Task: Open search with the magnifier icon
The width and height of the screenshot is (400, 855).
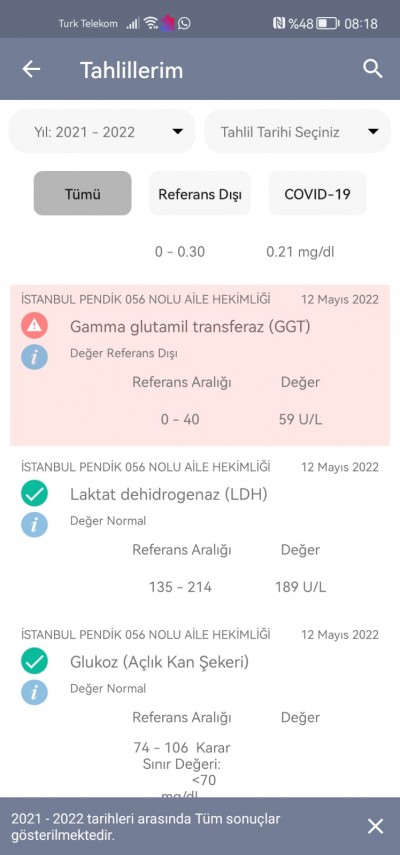Action: tap(373, 69)
